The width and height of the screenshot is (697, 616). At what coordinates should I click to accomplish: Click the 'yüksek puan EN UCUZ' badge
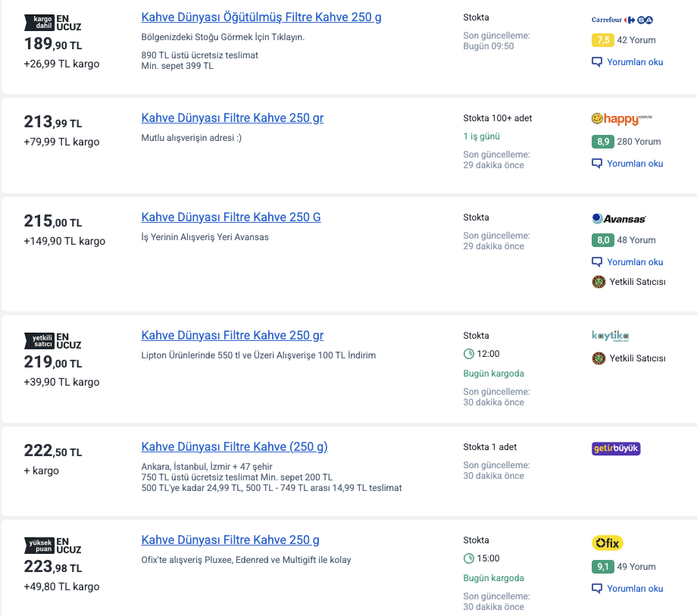[x=53, y=546]
